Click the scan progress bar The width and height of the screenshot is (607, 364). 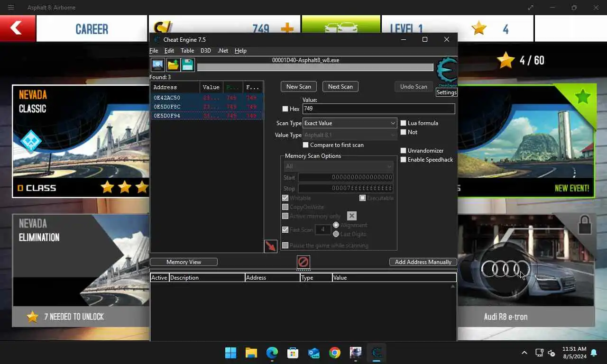(315, 67)
